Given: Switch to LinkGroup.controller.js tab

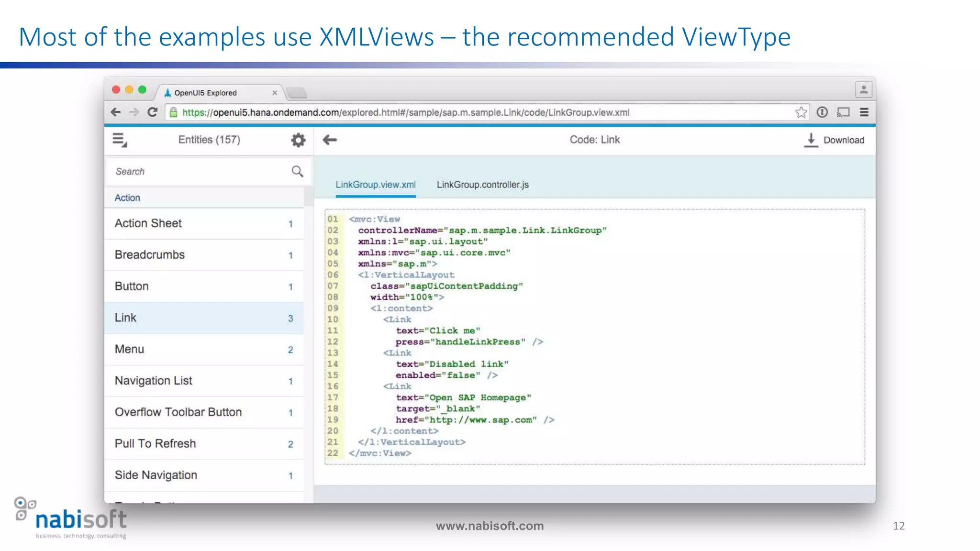Looking at the screenshot, I should click(482, 185).
